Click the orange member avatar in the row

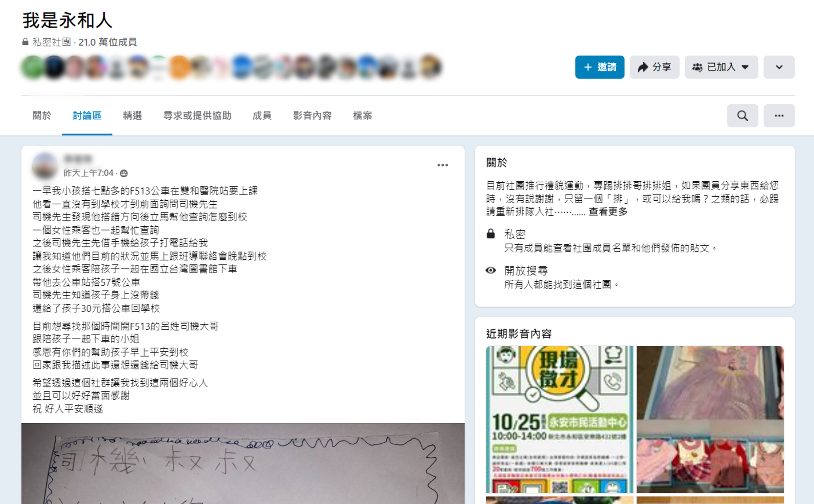(x=179, y=67)
